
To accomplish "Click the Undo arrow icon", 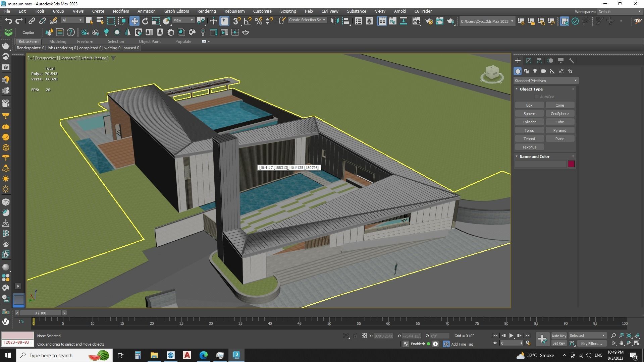I will click(x=8, y=21).
